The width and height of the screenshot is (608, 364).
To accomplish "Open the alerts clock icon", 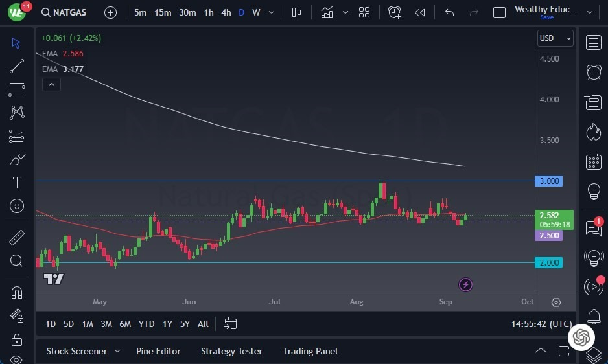I will click(x=593, y=71).
